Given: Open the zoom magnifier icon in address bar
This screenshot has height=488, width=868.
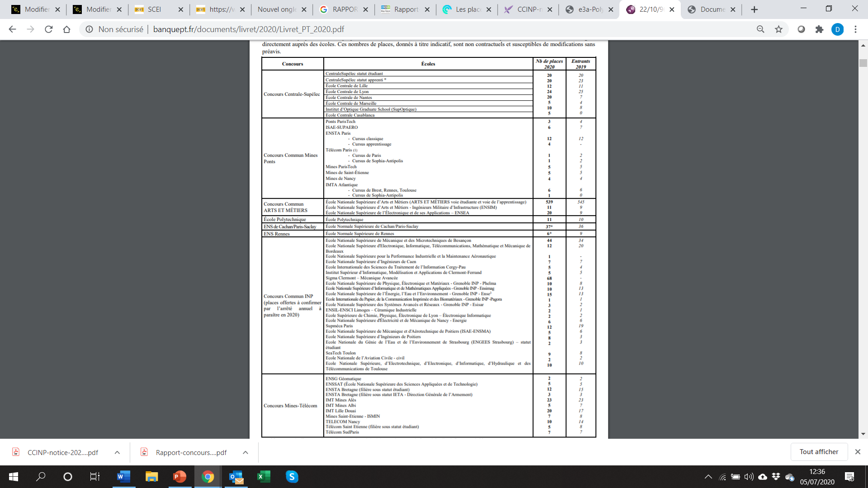Looking at the screenshot, I should tap(760, 29).
